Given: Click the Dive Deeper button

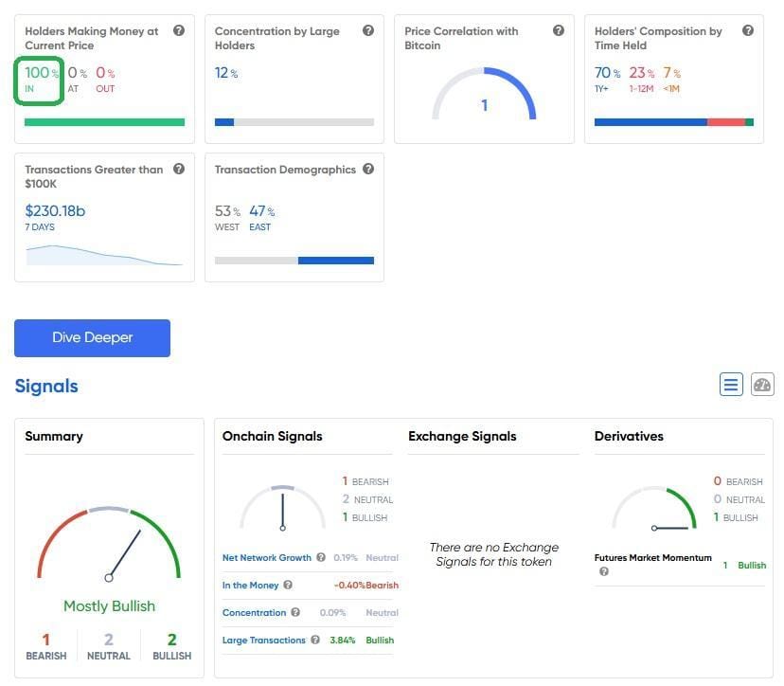Looking at the screenshot, I should tap(92, 338).
